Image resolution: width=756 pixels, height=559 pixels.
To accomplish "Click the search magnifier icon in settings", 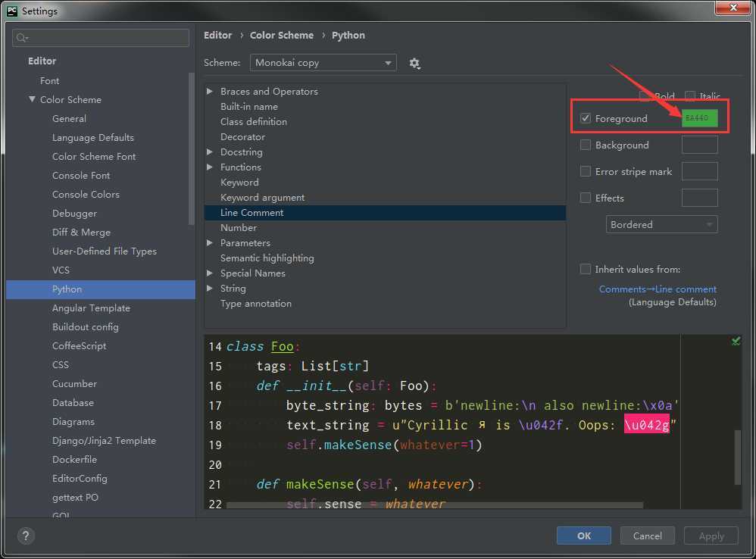I will 21,38.
